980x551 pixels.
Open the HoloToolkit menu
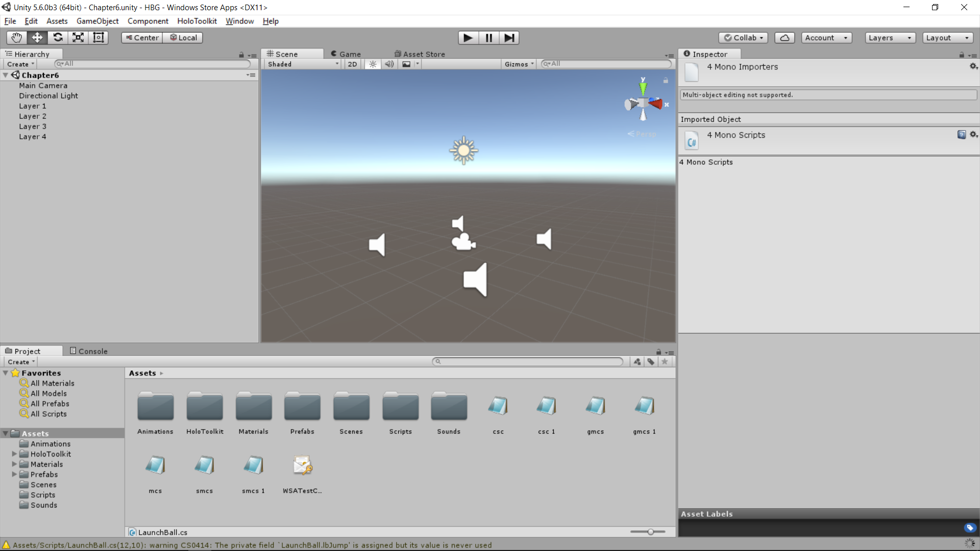pyautogui.click(x=197, y=21)
